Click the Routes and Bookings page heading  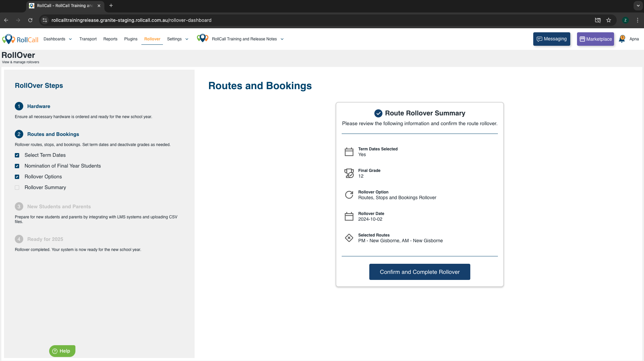pos(260,86)
